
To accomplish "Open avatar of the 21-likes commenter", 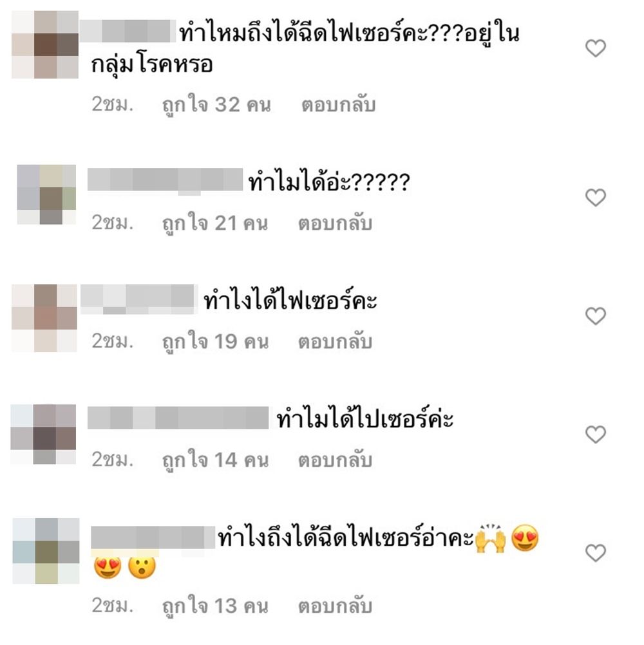I will [46, 194].
